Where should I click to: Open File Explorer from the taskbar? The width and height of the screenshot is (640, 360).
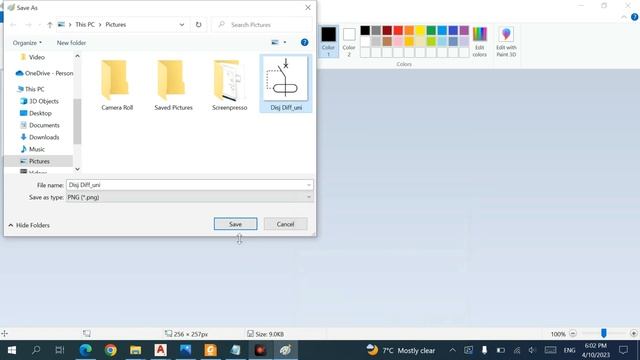pos(136,350)
